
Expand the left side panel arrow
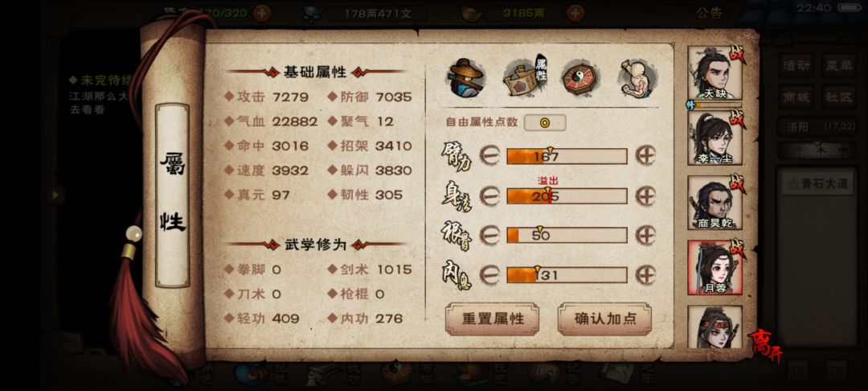[x=55, y=195]
